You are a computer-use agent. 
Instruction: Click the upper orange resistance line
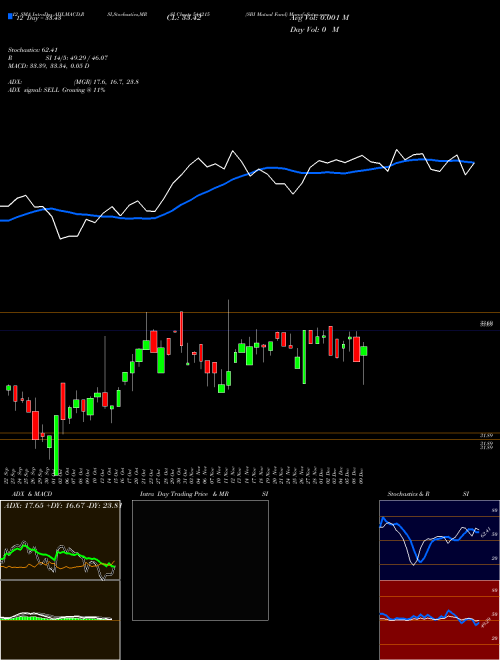pos(250,312)
